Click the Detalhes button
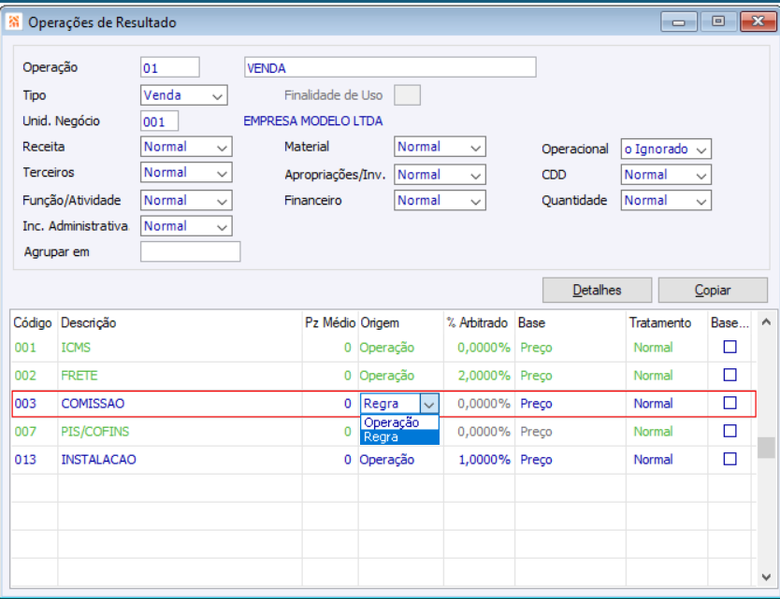 [597, 290]
